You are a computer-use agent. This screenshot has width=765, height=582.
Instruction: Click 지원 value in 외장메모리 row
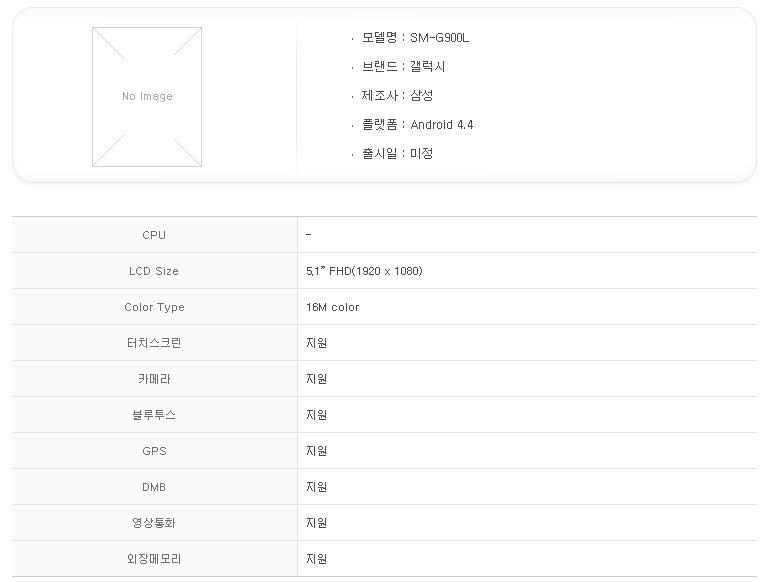click(316, 559)
